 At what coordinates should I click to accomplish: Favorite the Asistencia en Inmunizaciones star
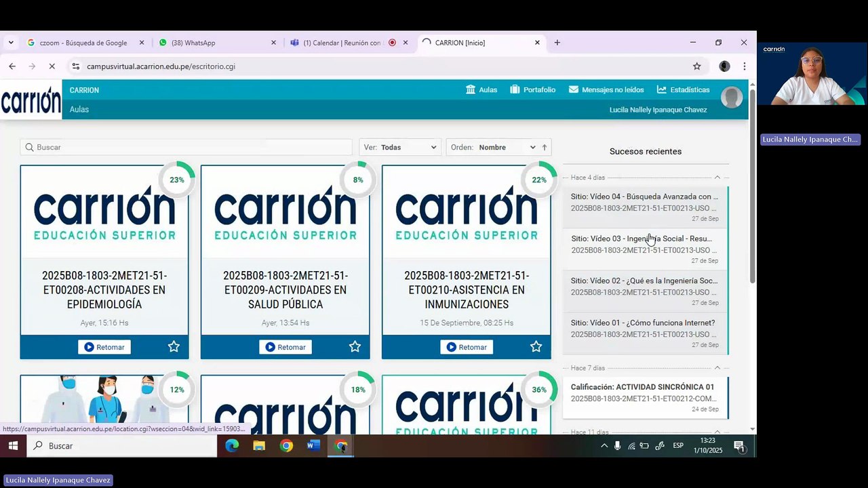pyautogui.click(x=536, y=347)
